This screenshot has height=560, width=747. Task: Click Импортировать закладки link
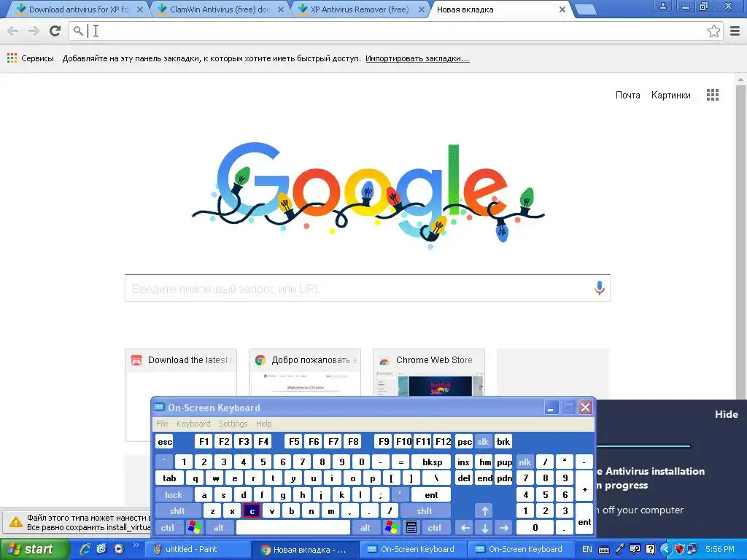click(x=417, y=58)
